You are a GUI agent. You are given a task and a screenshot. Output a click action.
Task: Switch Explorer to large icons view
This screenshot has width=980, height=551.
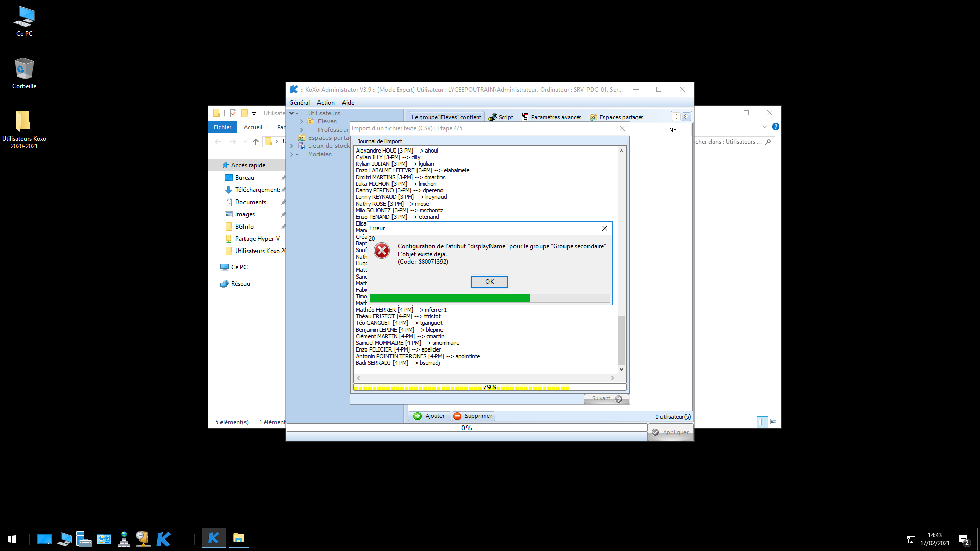coord(774,422)
